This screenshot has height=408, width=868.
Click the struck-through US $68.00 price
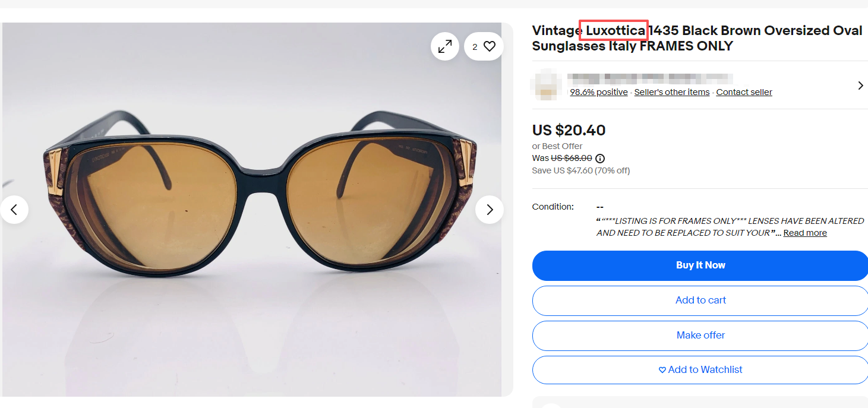click(571, 159)
